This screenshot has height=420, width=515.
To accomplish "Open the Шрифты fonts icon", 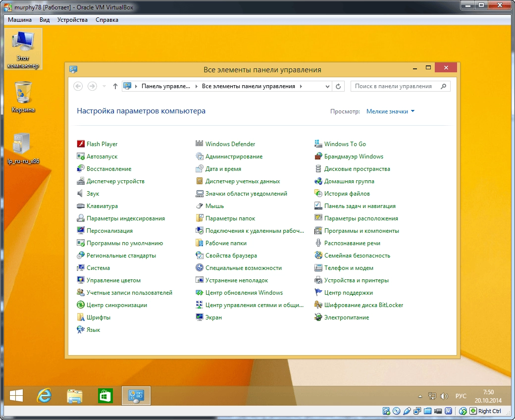I will (x=80, y=317).
